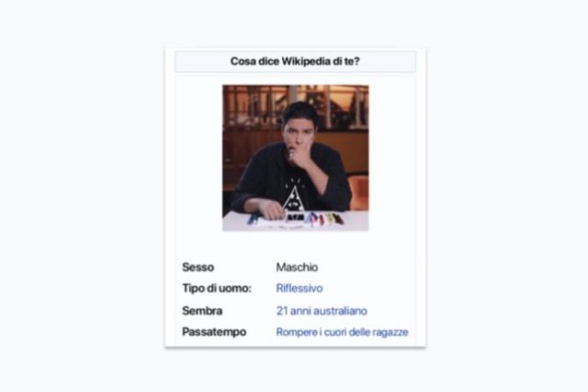Click the man's dark hair in the photo
The image size is (588, 392).
tap(299, 112)
